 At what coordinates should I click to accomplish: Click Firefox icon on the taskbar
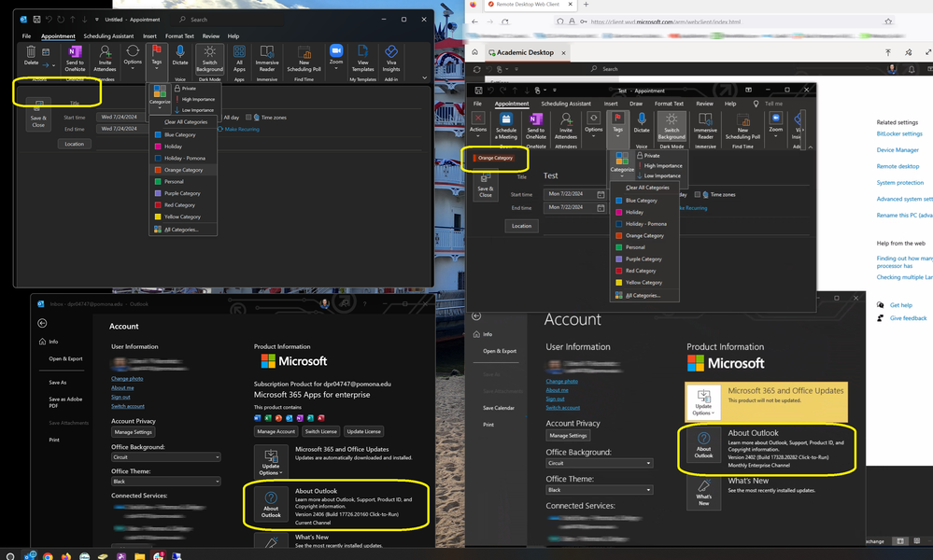66,556
